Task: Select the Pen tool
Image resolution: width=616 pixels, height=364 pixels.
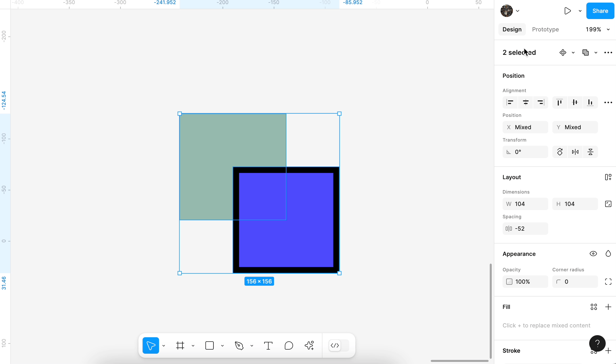Action: (239, 345)
